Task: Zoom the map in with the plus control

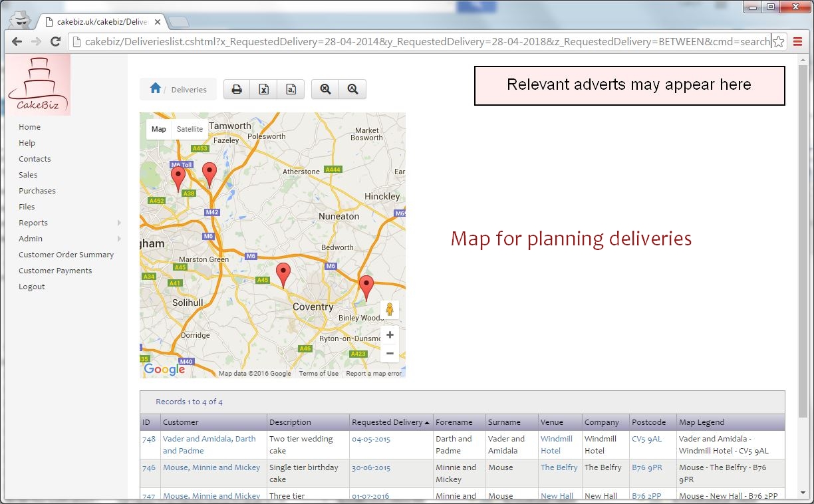Action: tap(390, 334)
